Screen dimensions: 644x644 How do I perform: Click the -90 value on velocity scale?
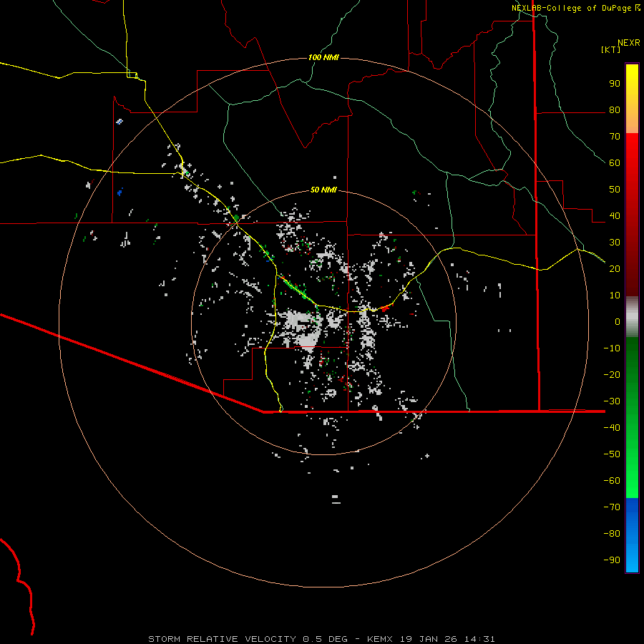coord(612,560)
